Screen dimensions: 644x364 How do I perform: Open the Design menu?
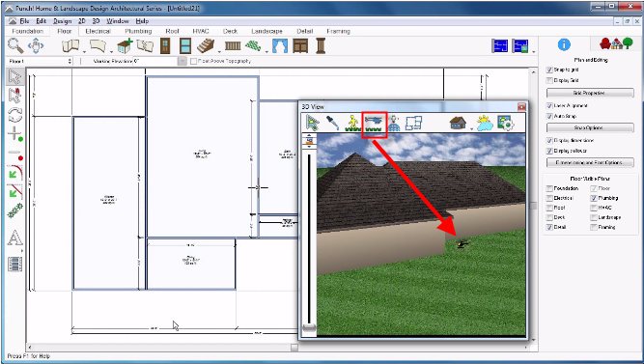click(x=63, y=21)
